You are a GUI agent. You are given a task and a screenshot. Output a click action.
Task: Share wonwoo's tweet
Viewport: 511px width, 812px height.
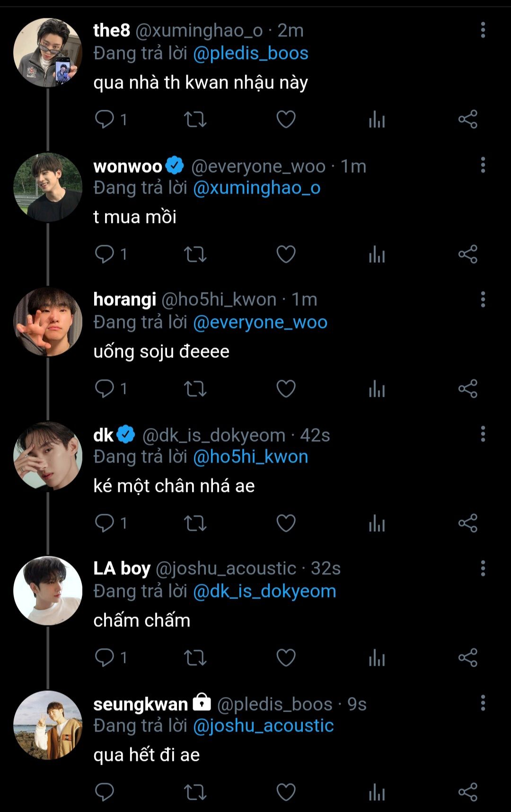(467, 254)
